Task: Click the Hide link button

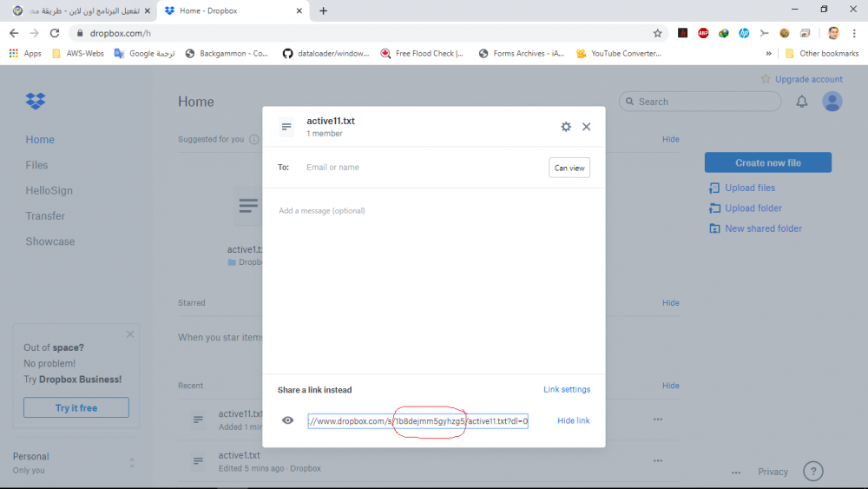Action: point(574,420)
